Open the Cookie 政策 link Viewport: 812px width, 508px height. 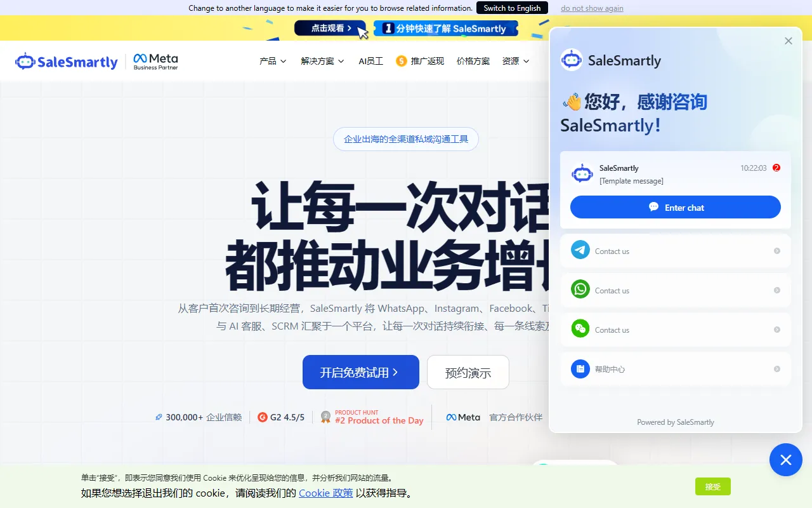326,493
